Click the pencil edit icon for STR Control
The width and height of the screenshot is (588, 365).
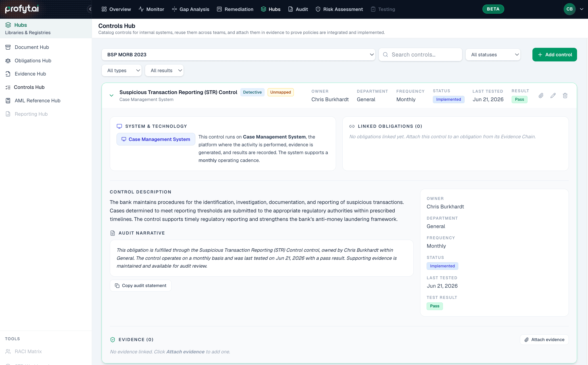553,96
